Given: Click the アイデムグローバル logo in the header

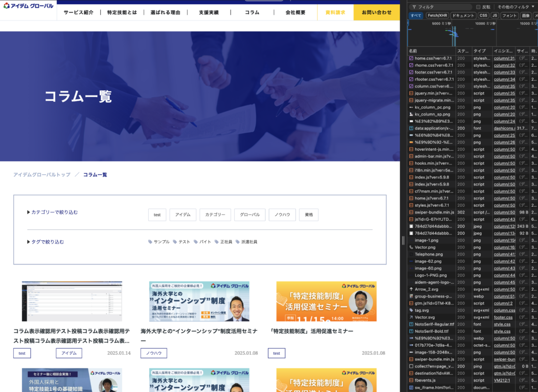Looking at the screenshot, I should click(x=28, y=6).
